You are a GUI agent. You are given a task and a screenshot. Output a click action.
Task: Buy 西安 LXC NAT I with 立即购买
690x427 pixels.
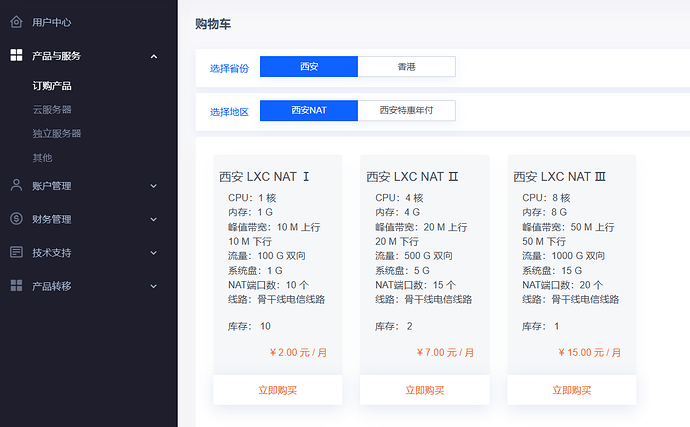tap(278, 390)
